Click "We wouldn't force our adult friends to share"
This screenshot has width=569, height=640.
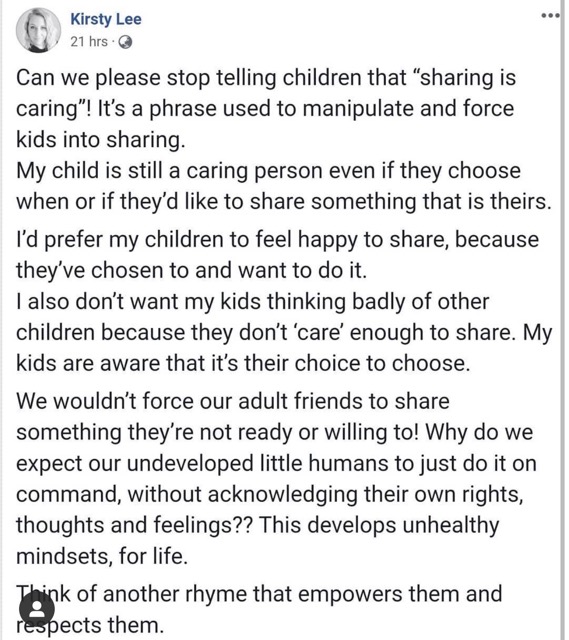(x=233, y=401)
